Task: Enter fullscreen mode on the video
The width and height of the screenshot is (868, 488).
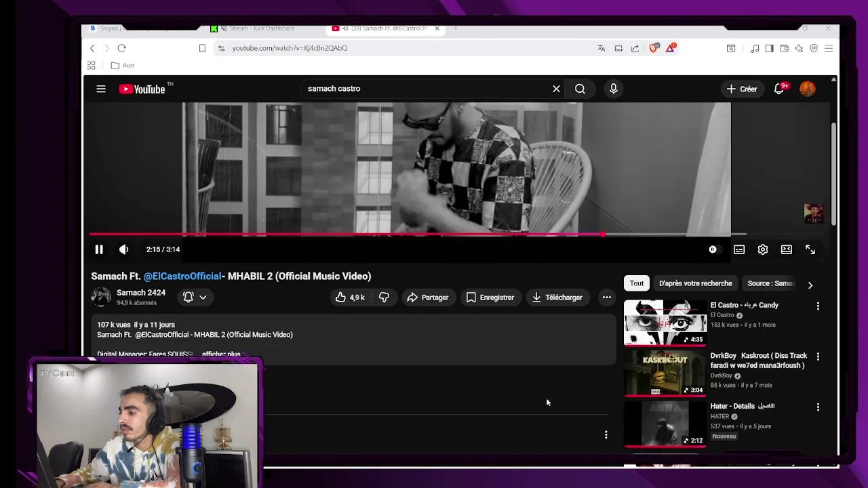Action: [x=810, y=249]
